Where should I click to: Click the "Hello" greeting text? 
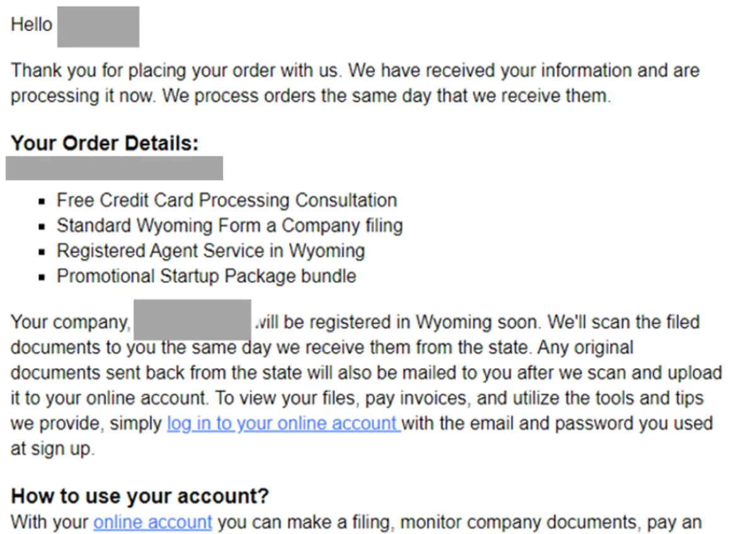(x=31, y=25)
